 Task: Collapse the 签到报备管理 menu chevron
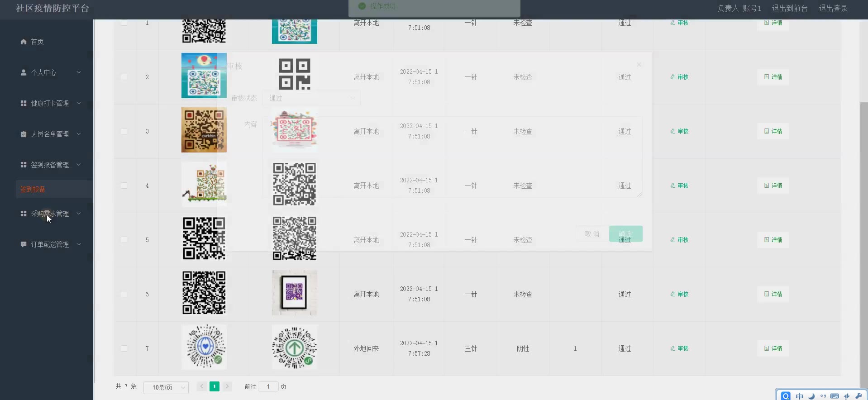tap(79, 165)
